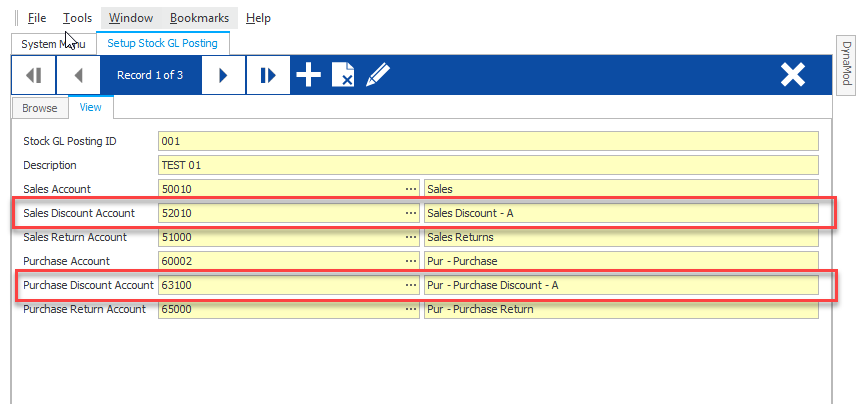Open lookup for Purchase Return Account 65000

411,309
